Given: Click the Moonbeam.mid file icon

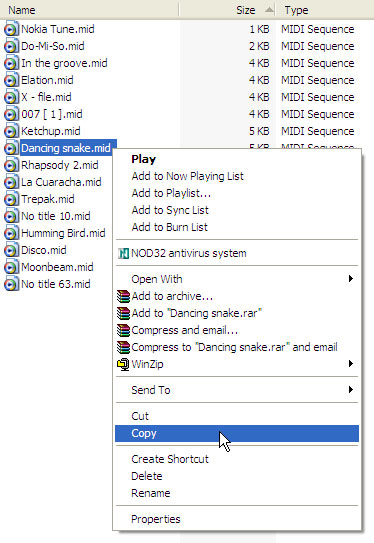Looking at the screenshot, I should click(x=11, y=267).
